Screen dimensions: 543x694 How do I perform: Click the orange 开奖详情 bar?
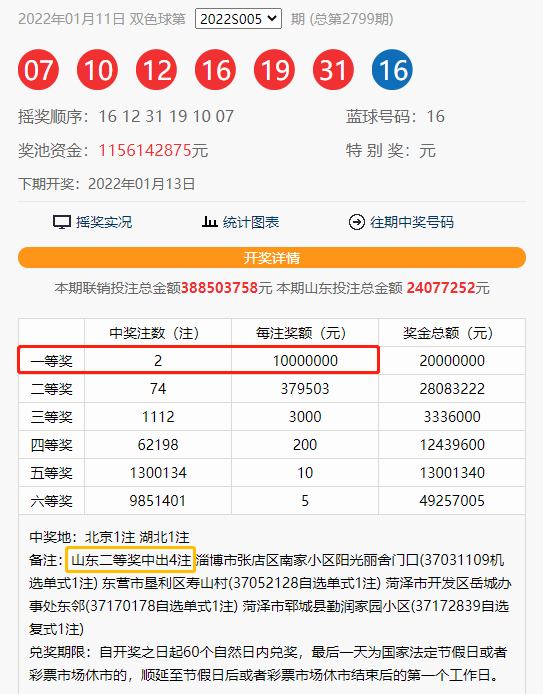[x=272, y=258]
